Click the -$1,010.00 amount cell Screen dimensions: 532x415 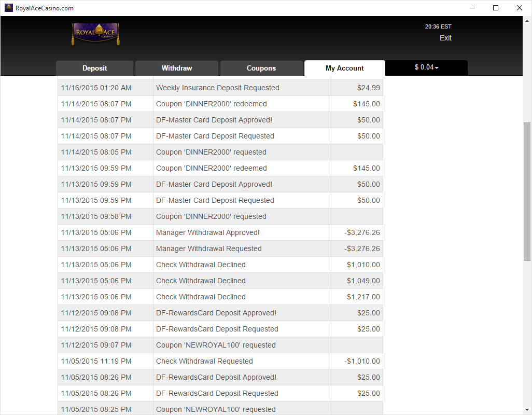[x=357, y=361]
